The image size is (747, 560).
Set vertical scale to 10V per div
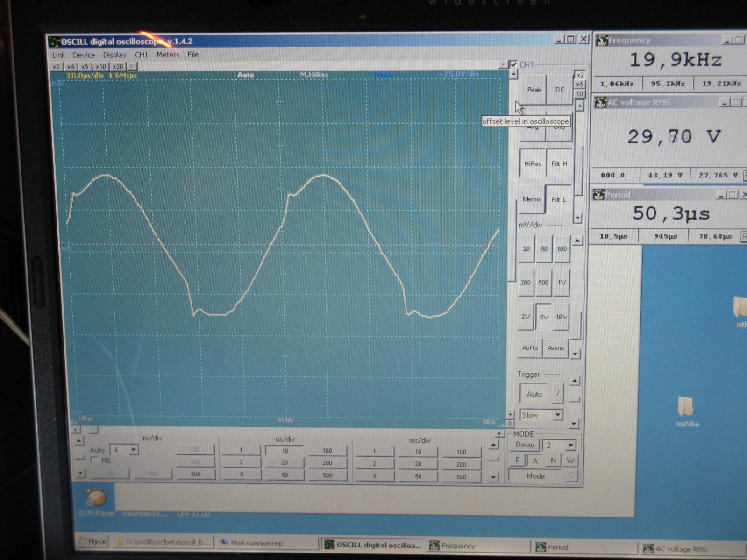coord(561,317)
